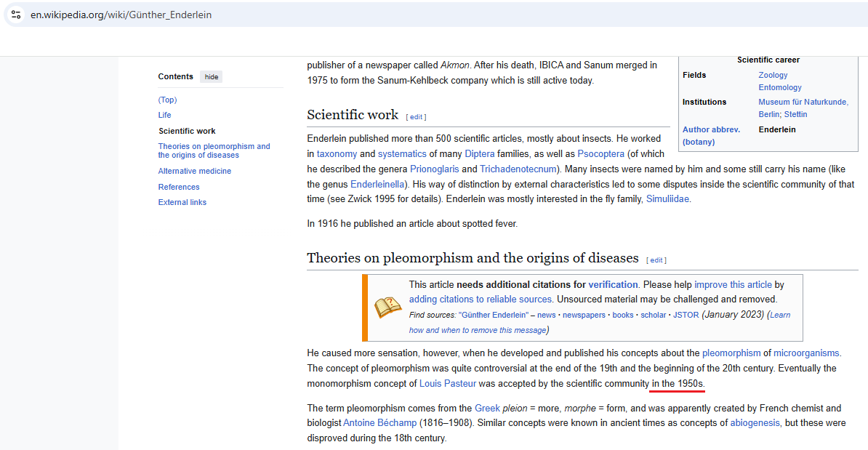Open the Antoine Béchamp link
The image size is (868, 450).
(379, 423)
